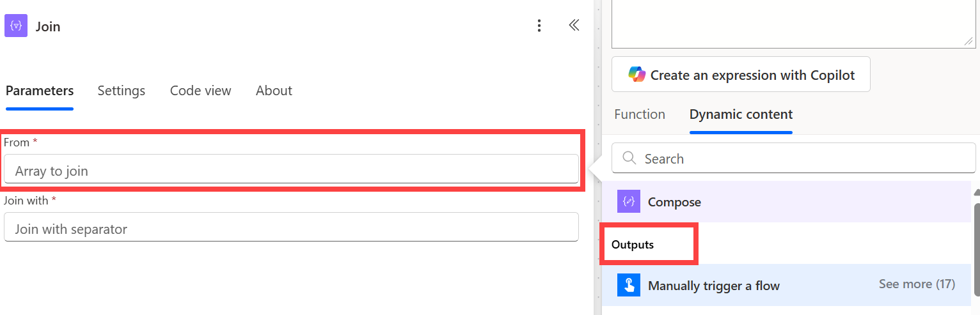The height and width of the screenshot is (315, 980).
Task: Open the Settings tab
Action: pos(122,91)
